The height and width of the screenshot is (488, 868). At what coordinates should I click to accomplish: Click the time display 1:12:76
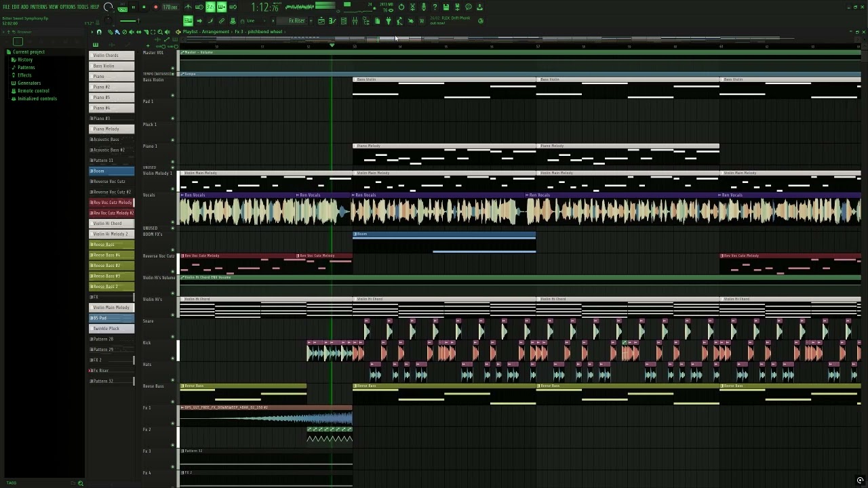(265, 7)
